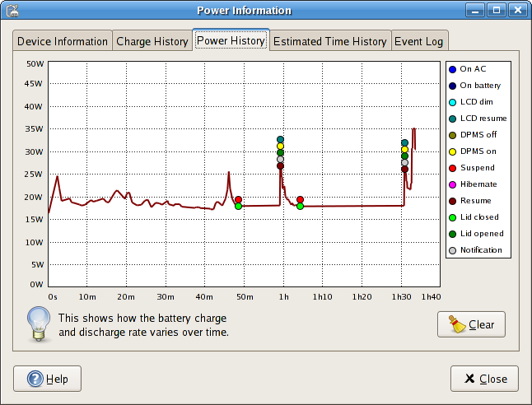View the Event Log tab
532x405 pixels.
coord(420,41)
